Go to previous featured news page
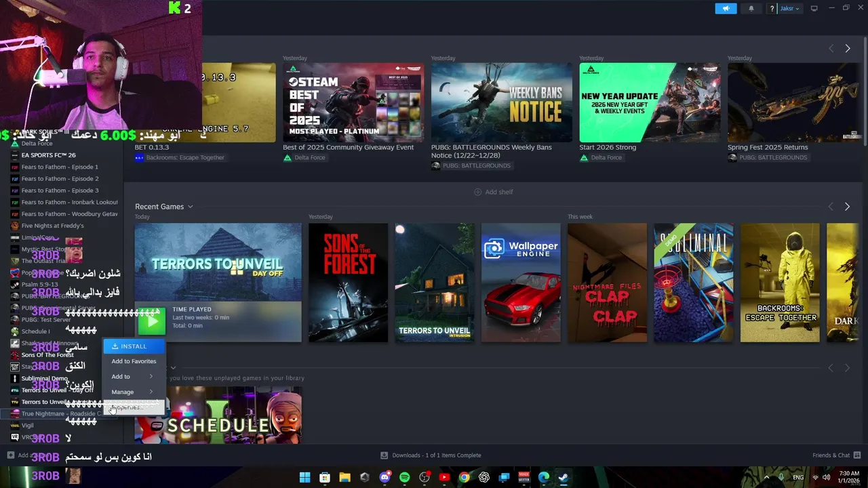Image resolution: width=868 pixels, height=488 pixels. [x=831, y=49]
